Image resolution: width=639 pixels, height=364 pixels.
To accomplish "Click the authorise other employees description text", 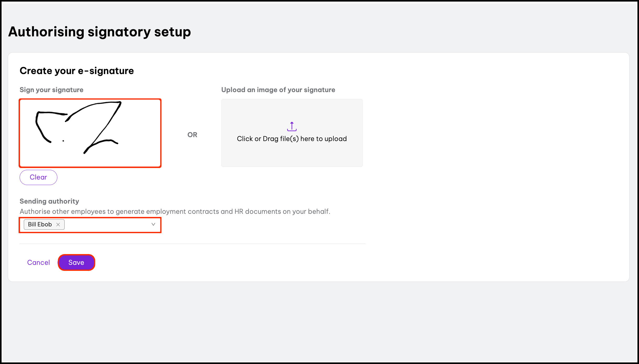I will tap(175, 211).
